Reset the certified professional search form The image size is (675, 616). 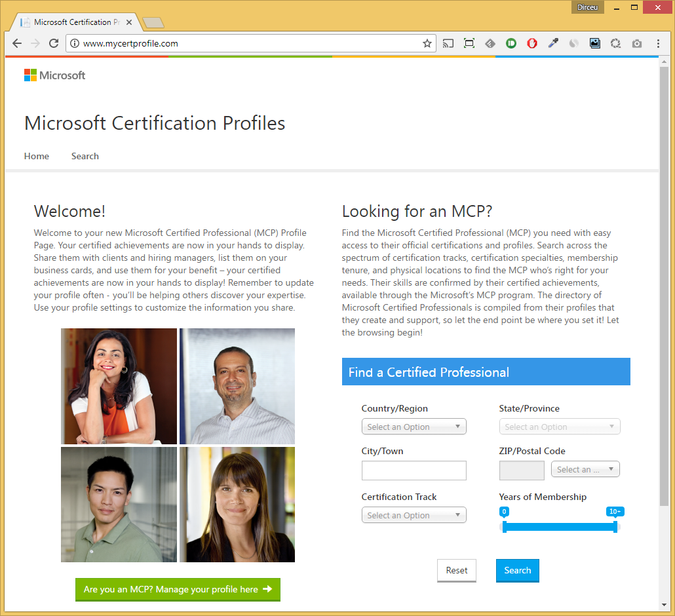point(456,570)
